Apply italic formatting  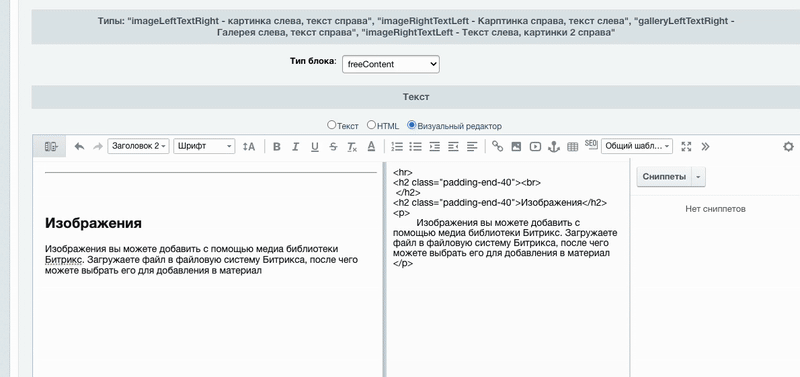tap(295, 146)
